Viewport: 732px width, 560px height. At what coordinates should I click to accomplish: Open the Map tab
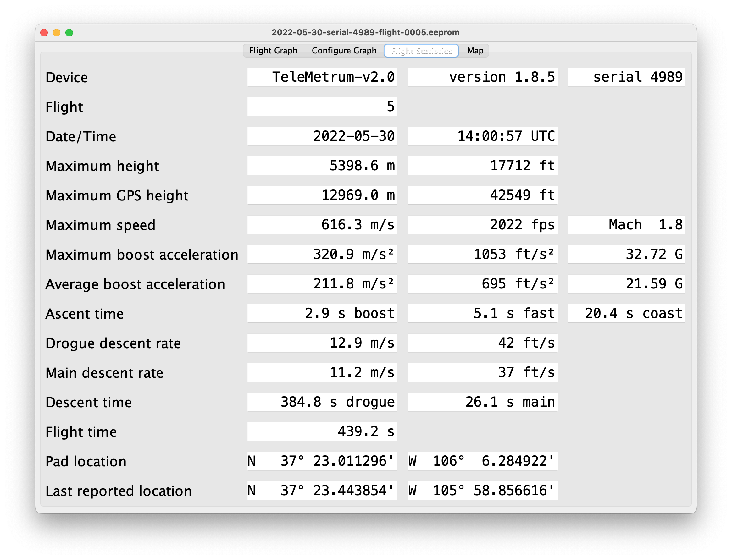click(x=475, y=51)
